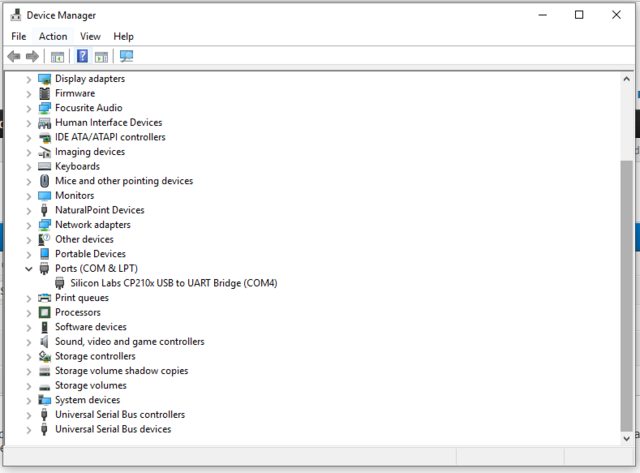Image resolution: width=640 pixels, height=473 pixels.
Task: Click the vertical scrollbar thumb
Action: coord(627,295)
